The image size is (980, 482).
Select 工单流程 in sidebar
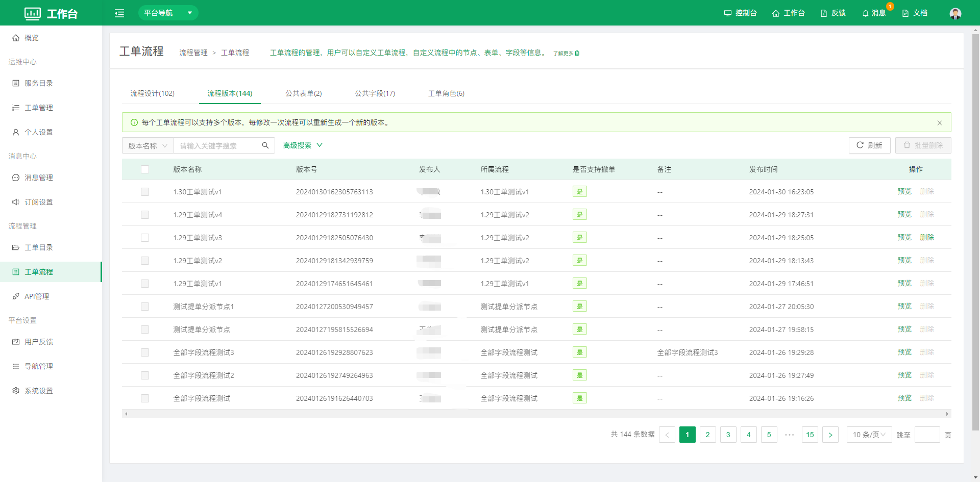51,272
